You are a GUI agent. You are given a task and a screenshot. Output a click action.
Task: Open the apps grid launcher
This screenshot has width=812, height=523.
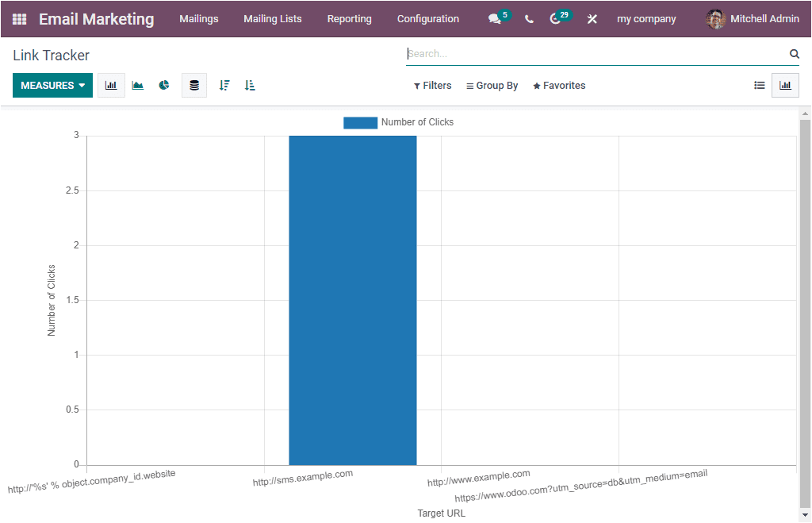[x=19, y=18]
